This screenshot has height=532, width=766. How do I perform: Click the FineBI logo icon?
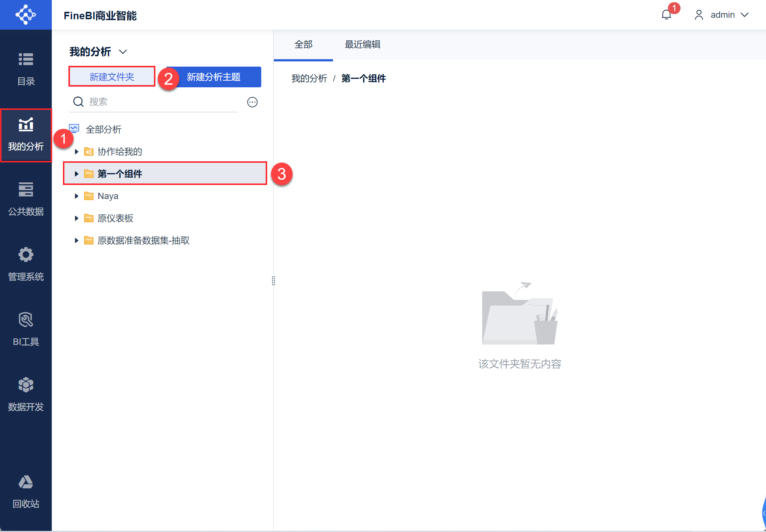26,15
